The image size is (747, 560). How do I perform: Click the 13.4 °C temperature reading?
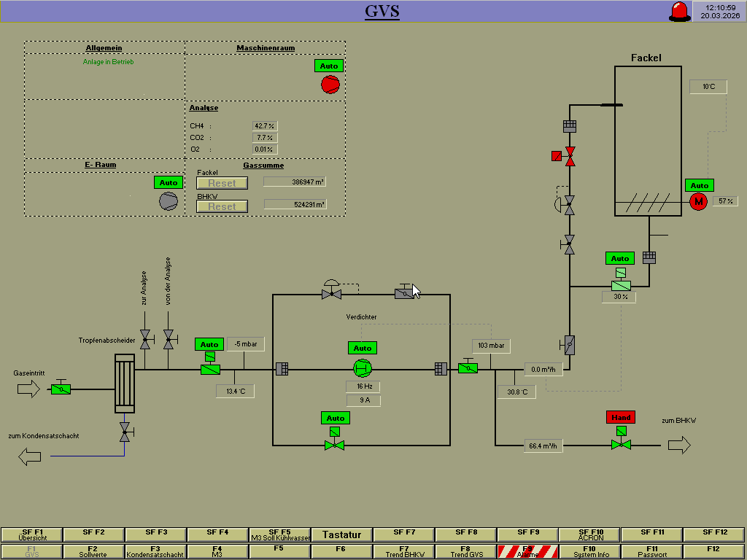236,392
